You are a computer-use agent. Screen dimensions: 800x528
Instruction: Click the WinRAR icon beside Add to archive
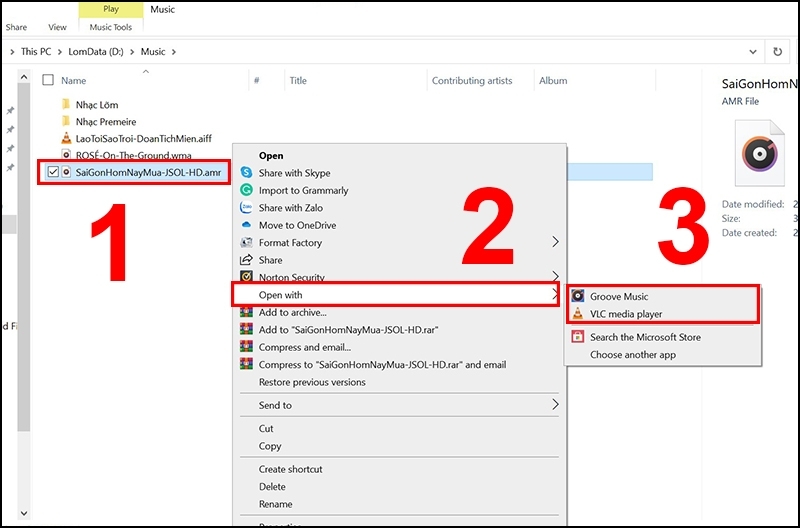click(246, 312)
